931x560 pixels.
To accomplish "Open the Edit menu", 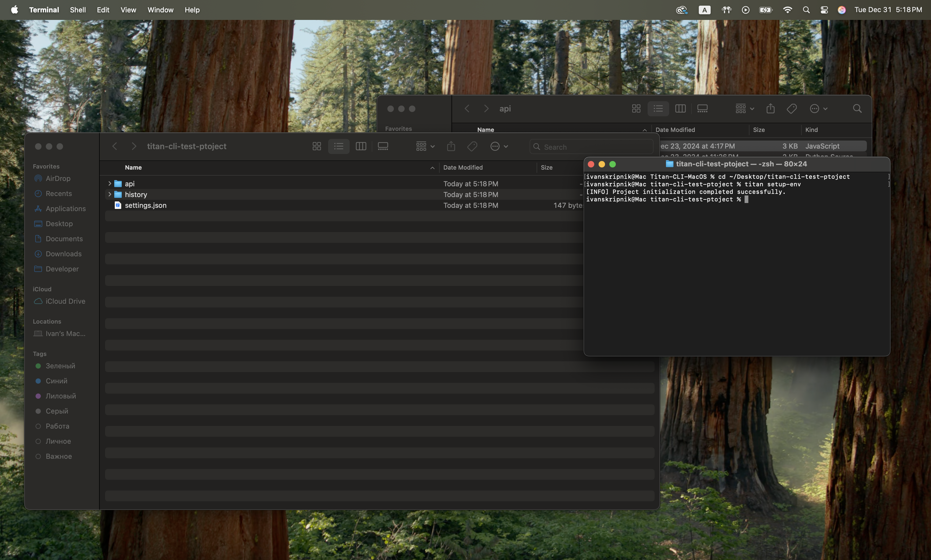I will 103,10.
